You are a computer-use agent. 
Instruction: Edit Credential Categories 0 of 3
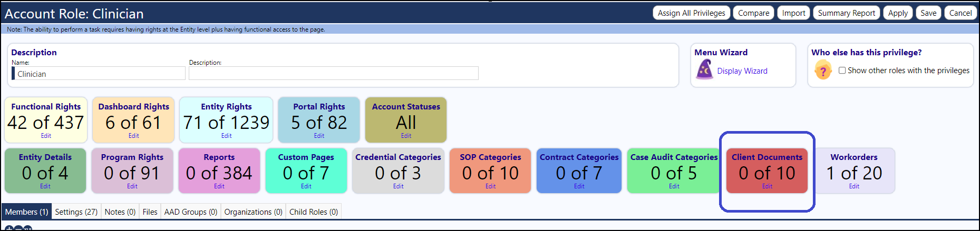point(398,186)
